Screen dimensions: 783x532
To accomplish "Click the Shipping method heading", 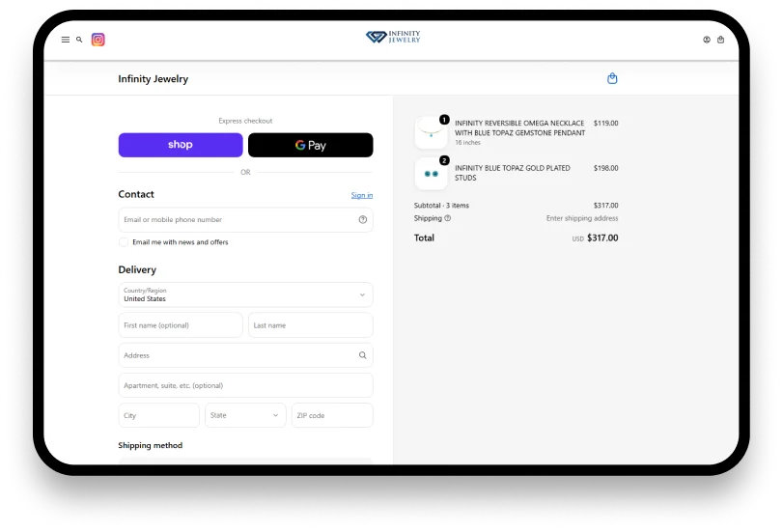I will 151,445.
